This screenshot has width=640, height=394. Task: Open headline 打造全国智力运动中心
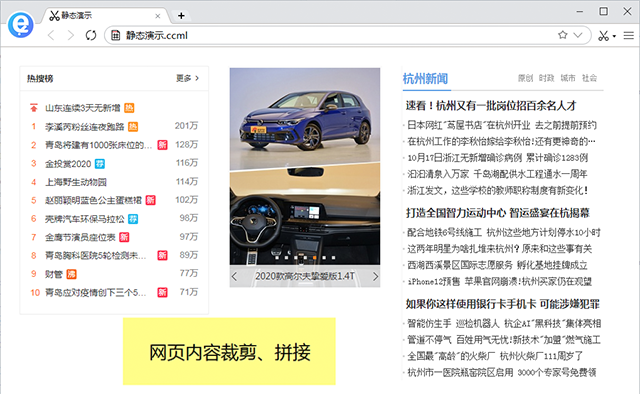click(x=498, y=213)
